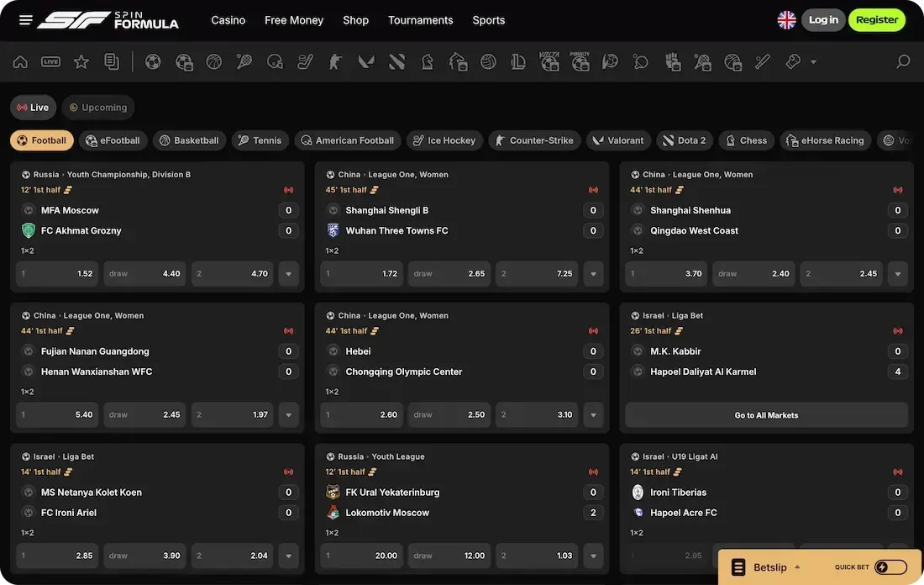Screen dimensions: 924x585
Task: Select the eFighting fist icon
Action: [672, 61]
